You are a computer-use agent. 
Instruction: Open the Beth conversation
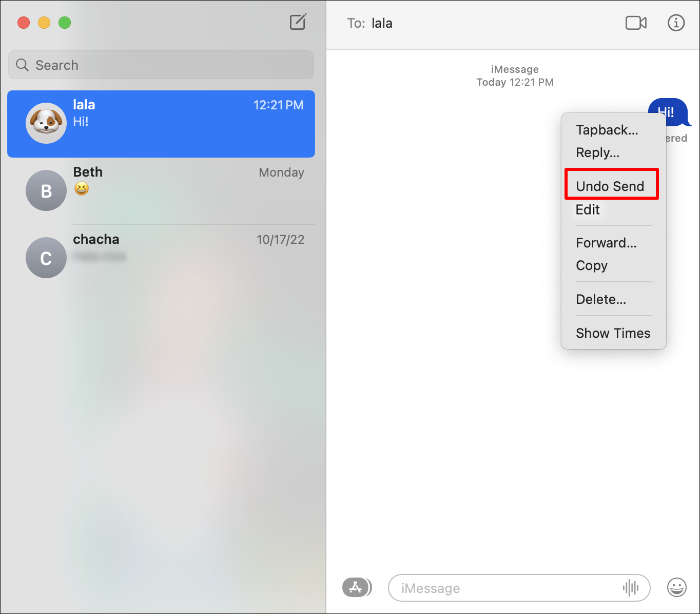161,190
